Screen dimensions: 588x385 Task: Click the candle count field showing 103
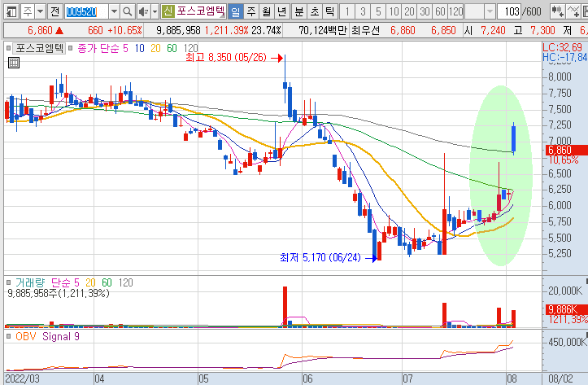pos(509,12)
